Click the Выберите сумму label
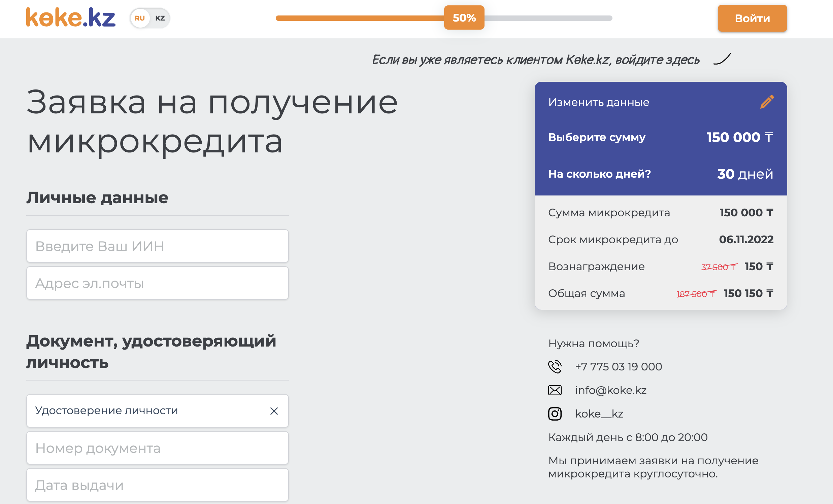833x504 pixels. coord(597,137)
